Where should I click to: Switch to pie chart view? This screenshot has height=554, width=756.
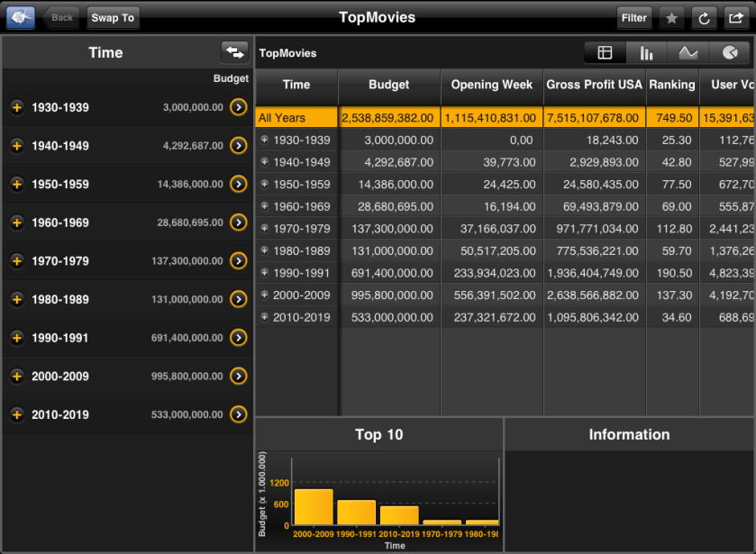(729, 53)
